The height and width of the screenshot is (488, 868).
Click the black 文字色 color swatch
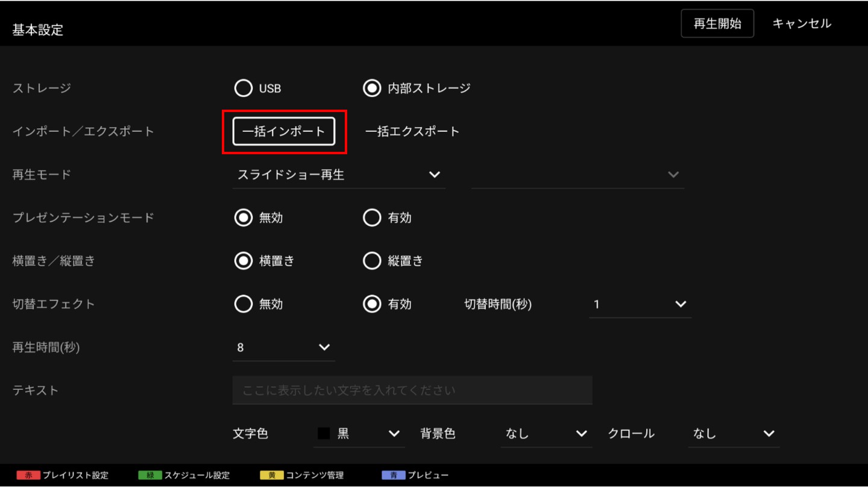point(324,434)
